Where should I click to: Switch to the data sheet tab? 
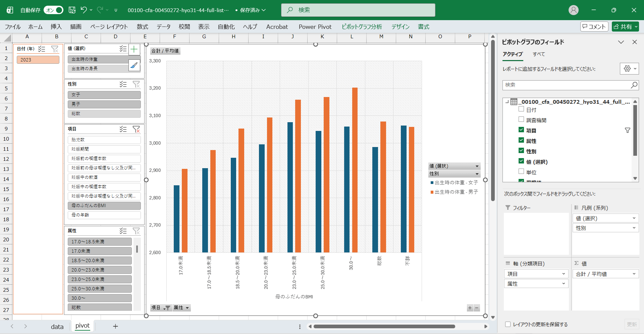click(x=57, y=327)
